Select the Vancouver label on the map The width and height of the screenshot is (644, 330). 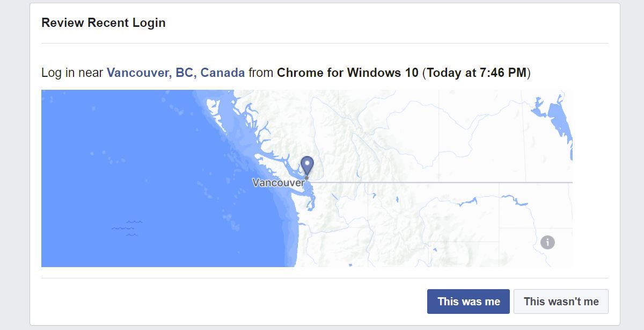pos(277,183)
